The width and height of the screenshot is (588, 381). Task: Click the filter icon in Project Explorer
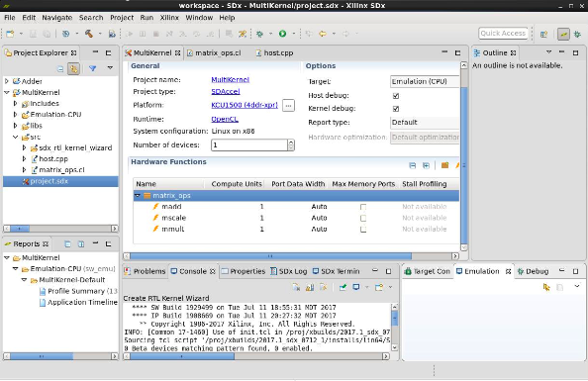coord(92,68)
